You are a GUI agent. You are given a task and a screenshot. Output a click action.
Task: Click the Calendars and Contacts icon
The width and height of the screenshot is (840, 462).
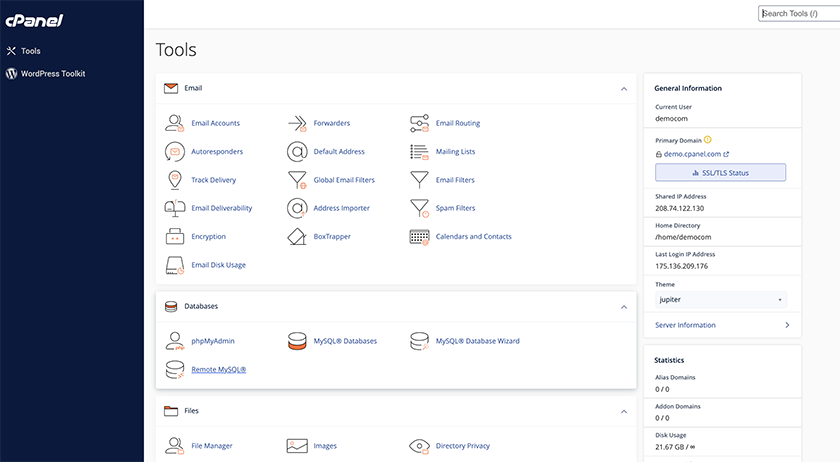(419, 236)
